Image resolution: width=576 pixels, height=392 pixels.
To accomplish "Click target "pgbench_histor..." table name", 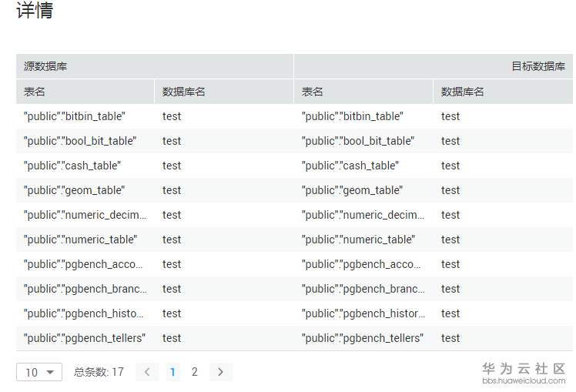I will (x=363, y=313).
